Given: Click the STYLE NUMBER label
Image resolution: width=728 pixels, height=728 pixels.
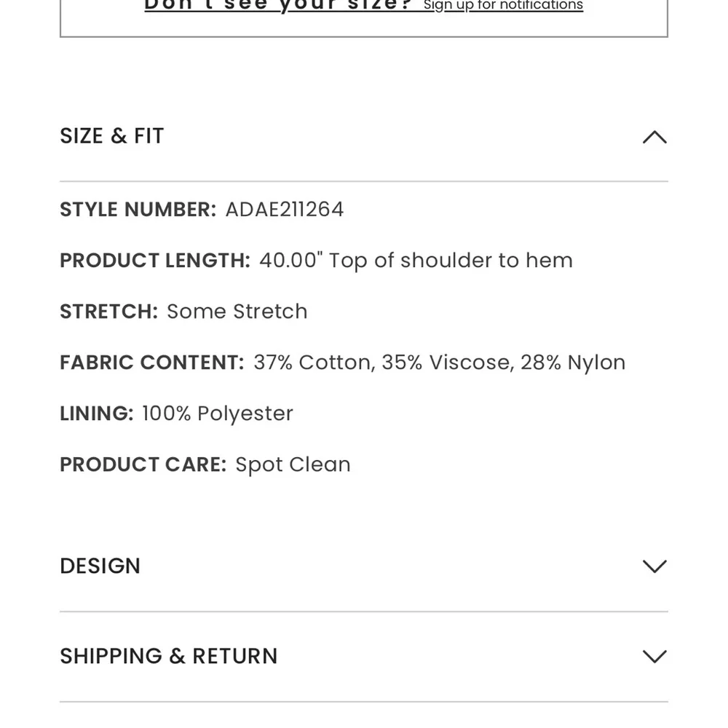Looking at the screenshot, I should pyautogui.click(x=138, y=210).
